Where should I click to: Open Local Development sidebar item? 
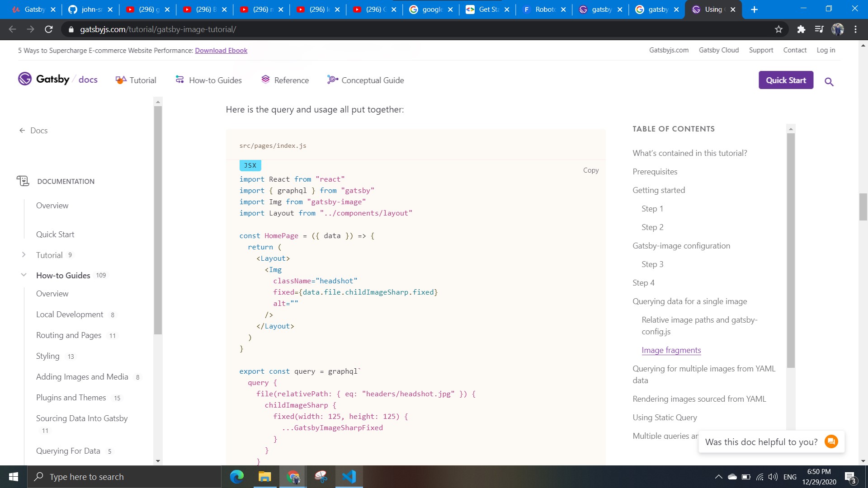pos(70,314)
